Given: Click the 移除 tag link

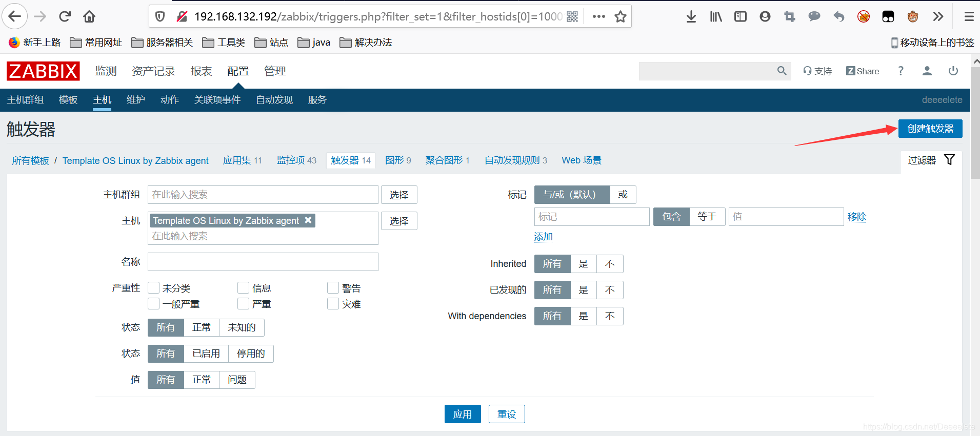Looking at the screenshot, I should pyautogui.click(x=857, y=216).
